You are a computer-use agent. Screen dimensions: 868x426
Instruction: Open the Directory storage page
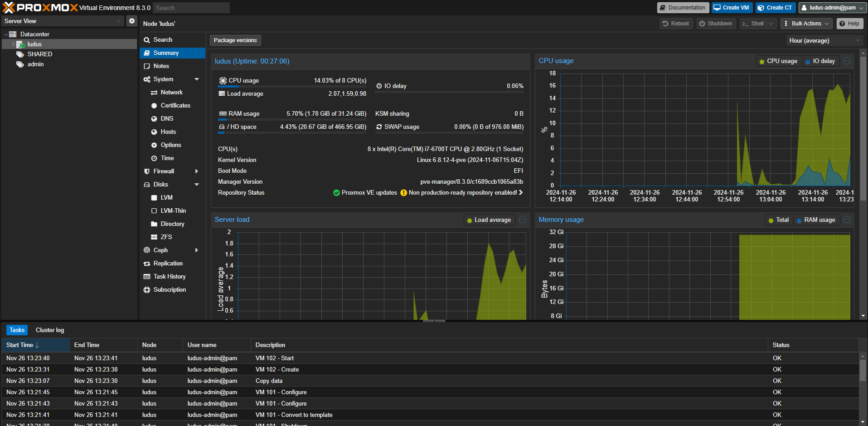(172, 224)
